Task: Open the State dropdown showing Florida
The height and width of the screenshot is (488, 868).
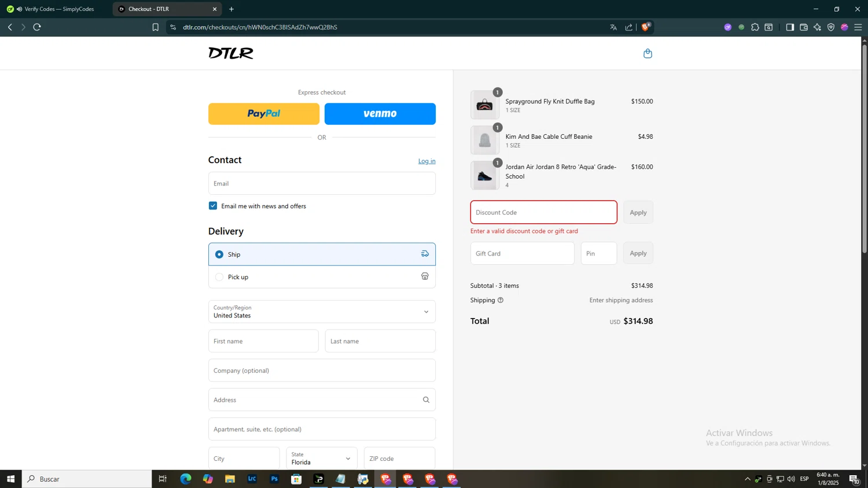Action: coord(322,459)
